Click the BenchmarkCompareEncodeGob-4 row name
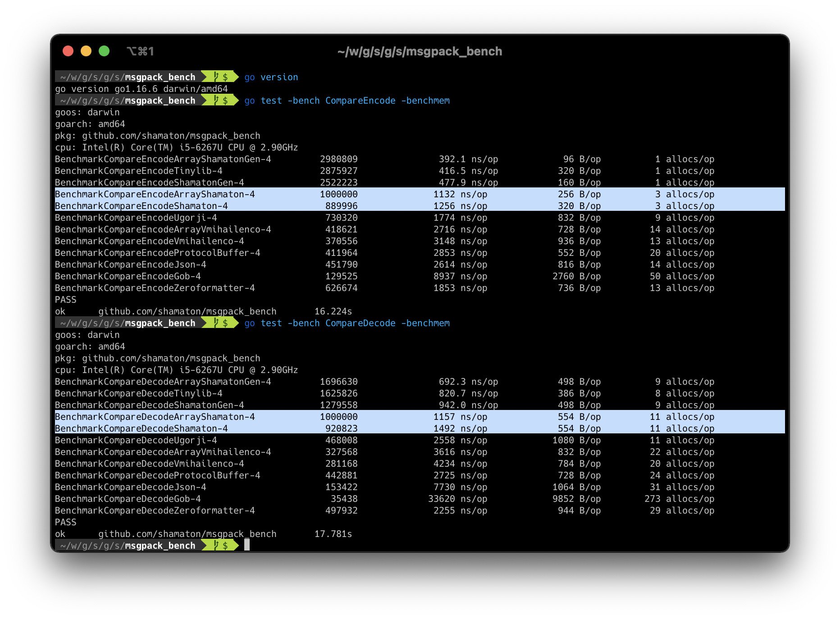840x619 pixels. pyautogui.click(x=128, y=276)
